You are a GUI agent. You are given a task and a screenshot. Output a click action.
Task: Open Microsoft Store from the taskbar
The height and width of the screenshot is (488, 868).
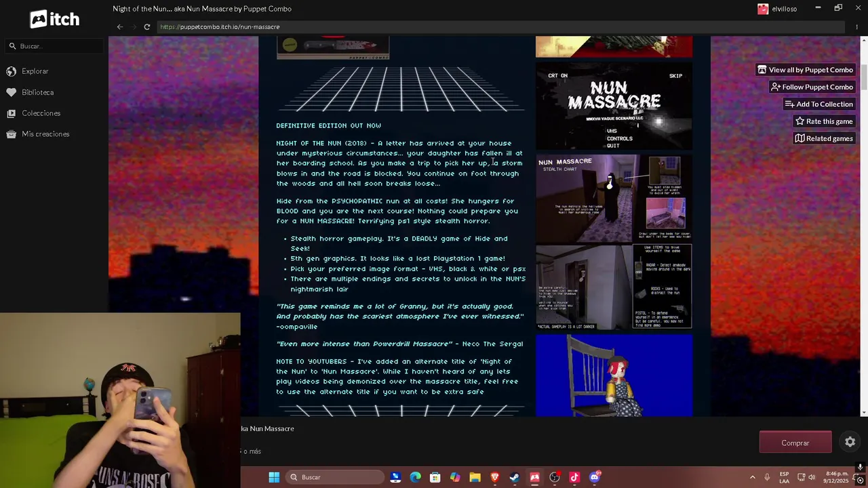pyautogui.click(x=435, y=477)
